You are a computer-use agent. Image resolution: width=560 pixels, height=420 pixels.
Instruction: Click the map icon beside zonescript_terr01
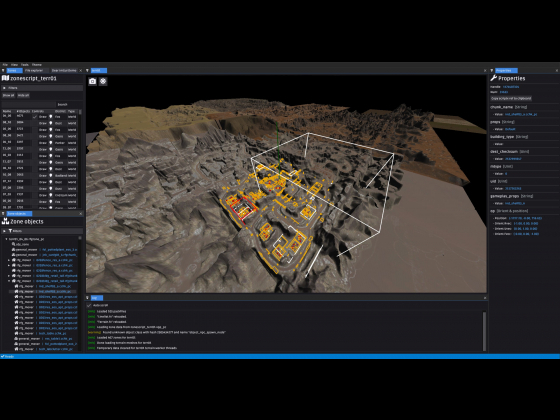pyautogui.click(x=5, y=78)
